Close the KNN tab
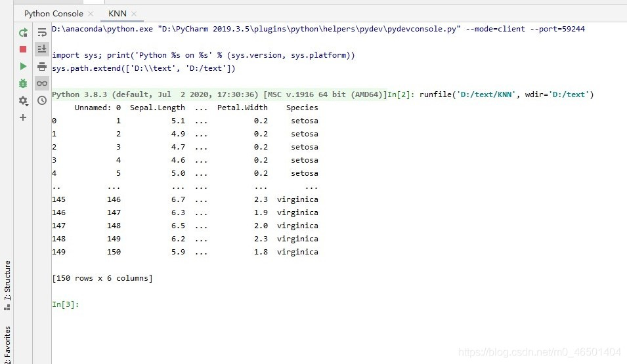The image size is (627, 364). pos(134,14)
